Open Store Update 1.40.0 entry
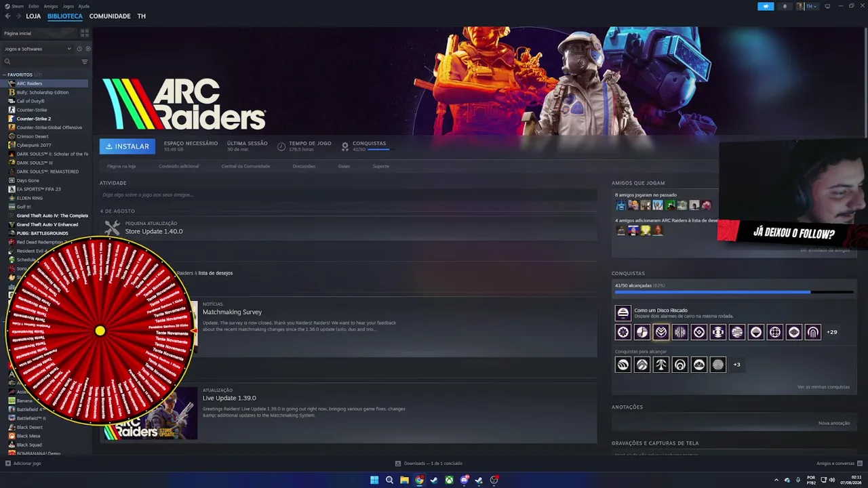The height and width of the screenshot is (488, 868). (x=154, y=232)
